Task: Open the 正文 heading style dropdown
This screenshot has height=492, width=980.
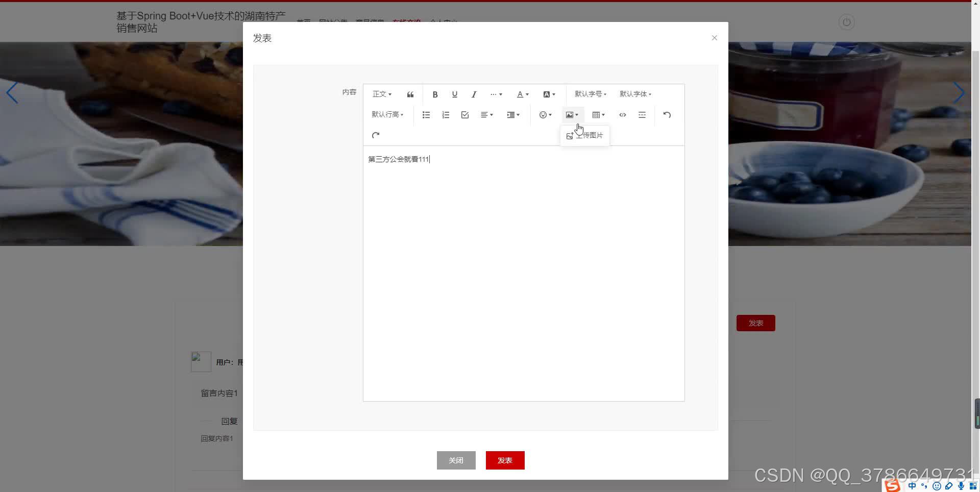Action: (382, 94)
